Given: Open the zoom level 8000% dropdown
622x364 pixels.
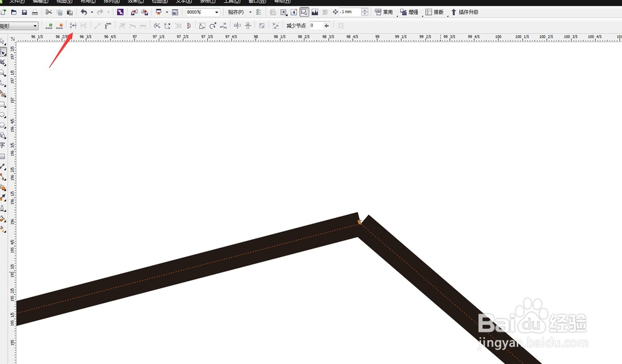Looking at the screenshot, I should click(216, 12).
